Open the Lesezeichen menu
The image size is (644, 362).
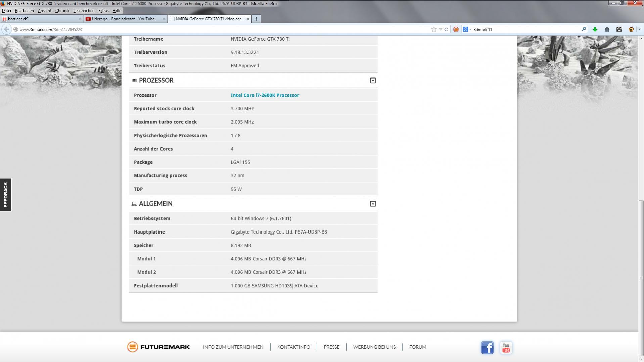point(84,11)
